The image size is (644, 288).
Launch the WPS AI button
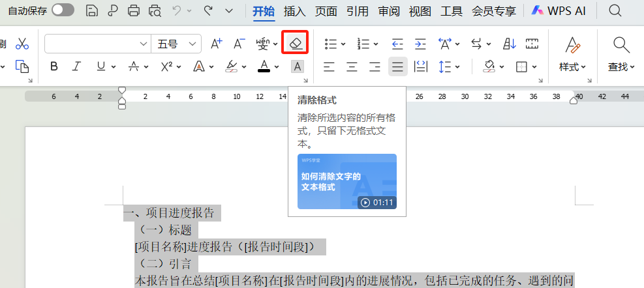pos(559,10)
